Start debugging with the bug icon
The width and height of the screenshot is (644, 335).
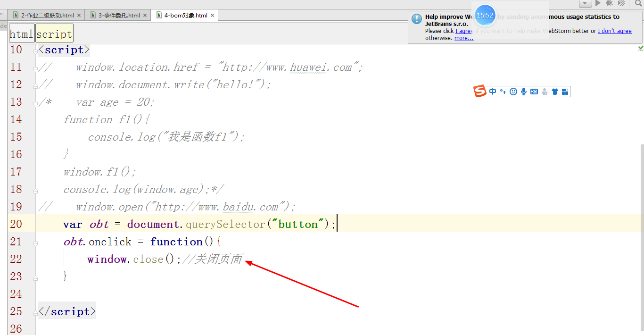coord(609,3)
